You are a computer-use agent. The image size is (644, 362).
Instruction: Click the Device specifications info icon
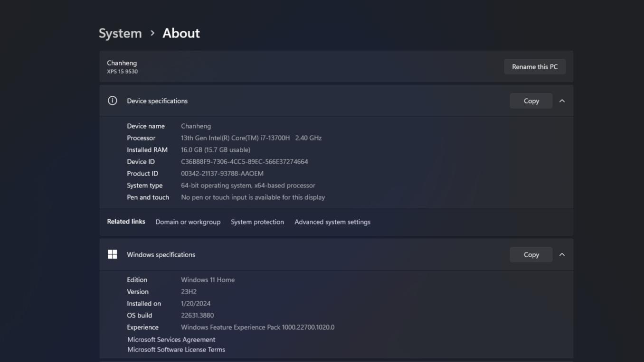point(112,101)
